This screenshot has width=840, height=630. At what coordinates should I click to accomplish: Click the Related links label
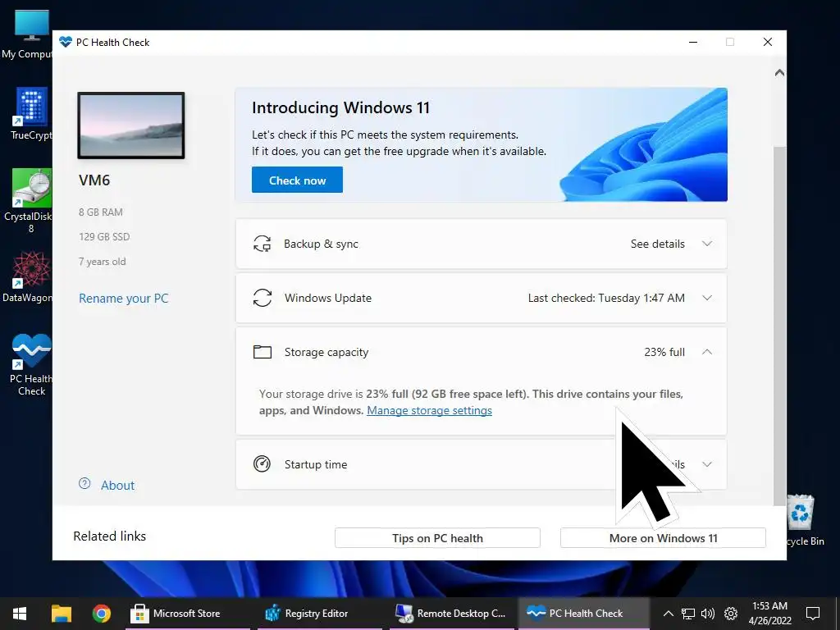(x=109, y=536)
